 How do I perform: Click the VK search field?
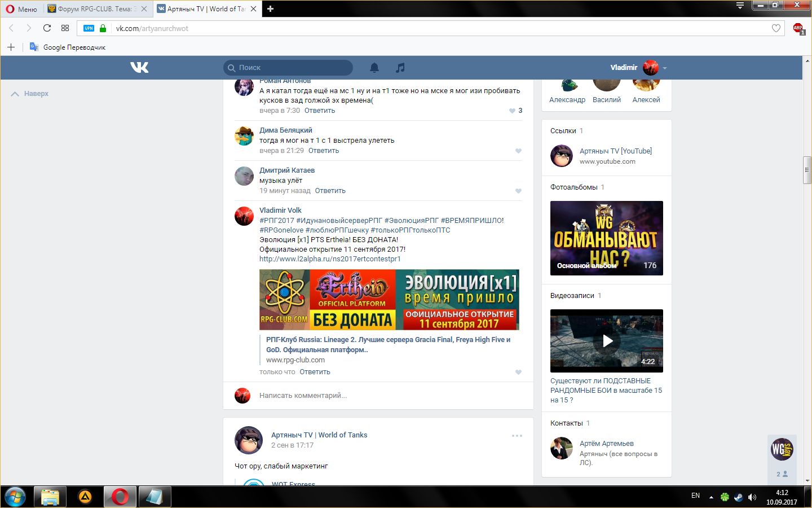[288, 68]
